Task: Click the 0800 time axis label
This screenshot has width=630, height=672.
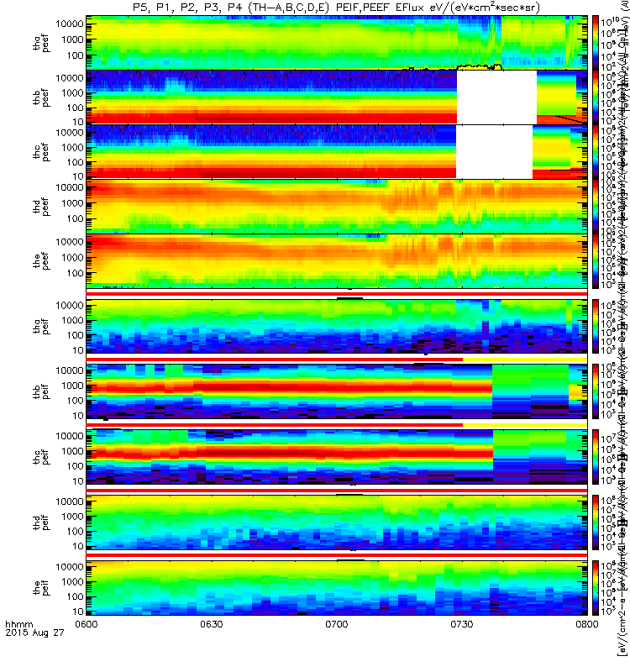Action: [586, 624]
